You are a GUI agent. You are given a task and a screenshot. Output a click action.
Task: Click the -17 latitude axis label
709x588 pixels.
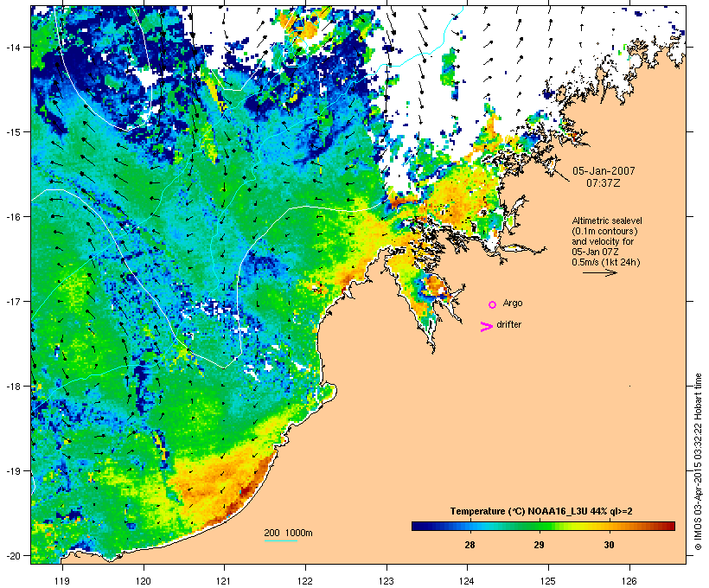13,301
